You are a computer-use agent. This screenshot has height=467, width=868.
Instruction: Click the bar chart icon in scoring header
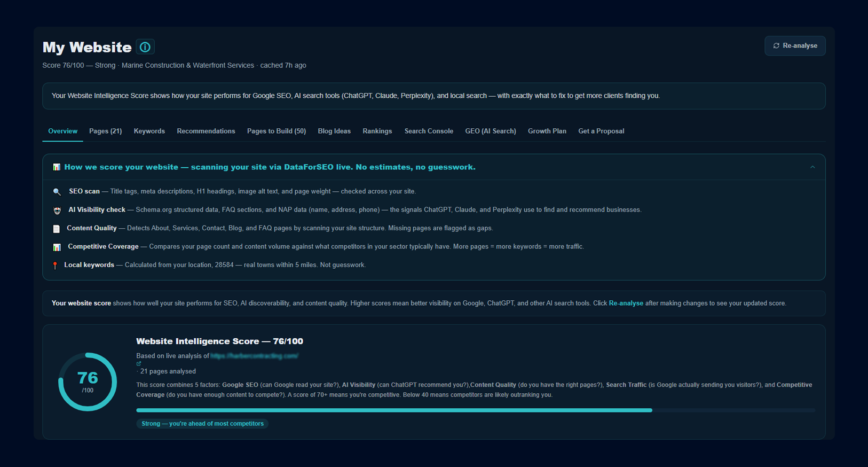[x=57, y=167]
